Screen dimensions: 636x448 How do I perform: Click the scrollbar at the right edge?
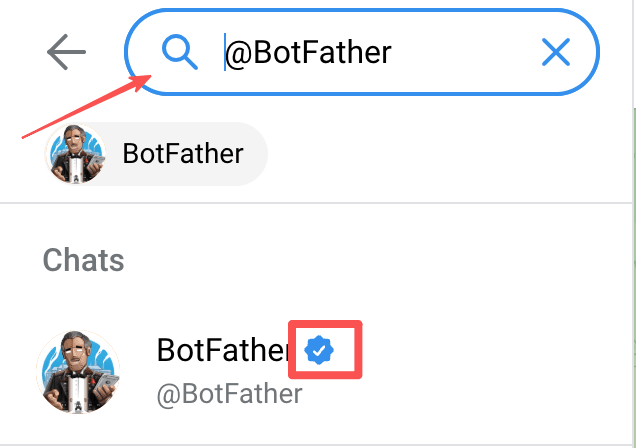tap(630, 250)
